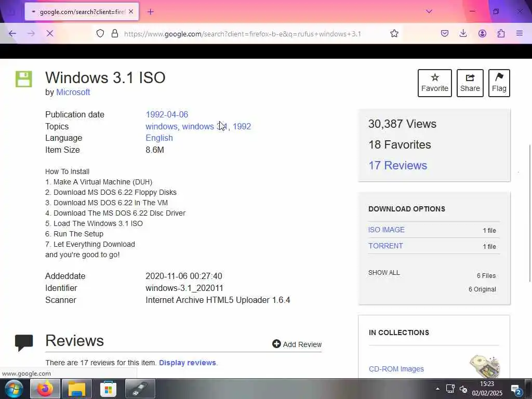Download the ISO IMAGE file
The height and width of the screenshot is (399, 532).
click(387, 230)
